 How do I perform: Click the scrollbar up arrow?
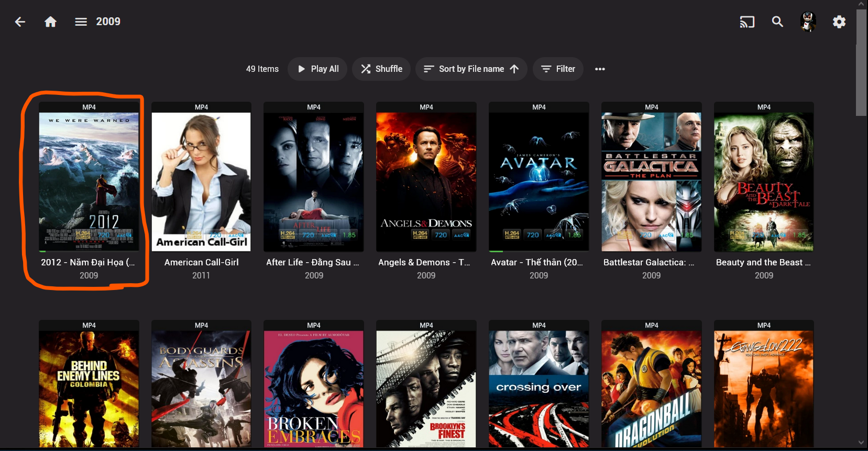[x=861, y=4]
